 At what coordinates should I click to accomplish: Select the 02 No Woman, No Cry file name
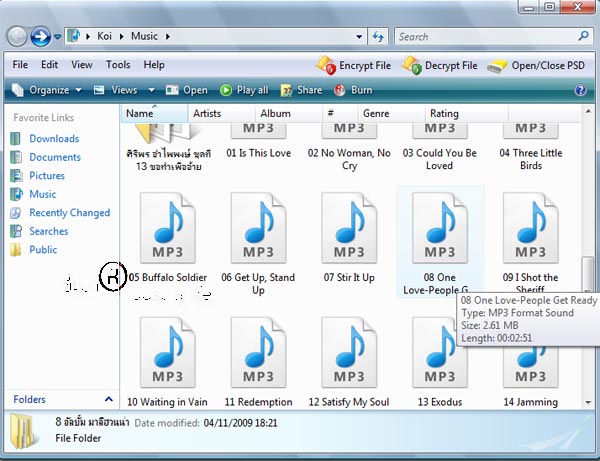pyautogui.click(x=349, y=159)
